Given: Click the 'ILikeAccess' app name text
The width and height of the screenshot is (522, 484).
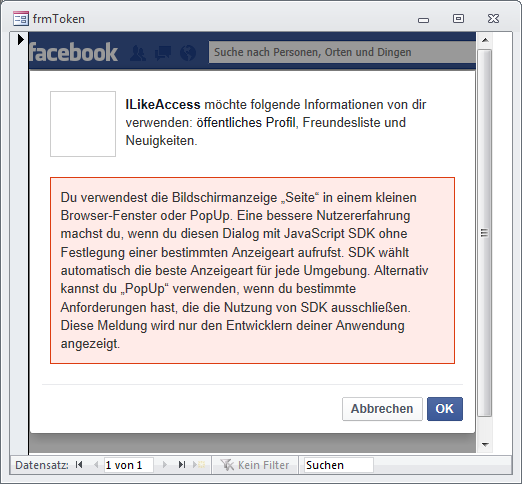Looking at the screenshot, I should [x=163, y=105].
